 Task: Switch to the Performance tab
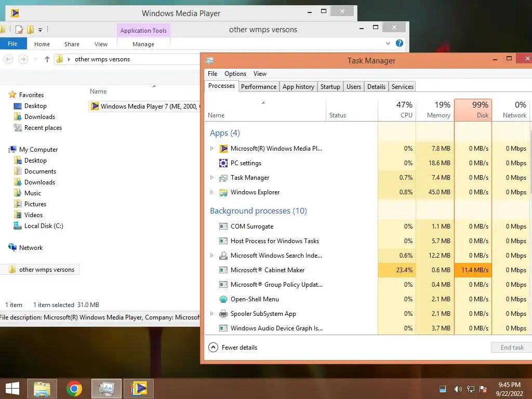(259, 87)
